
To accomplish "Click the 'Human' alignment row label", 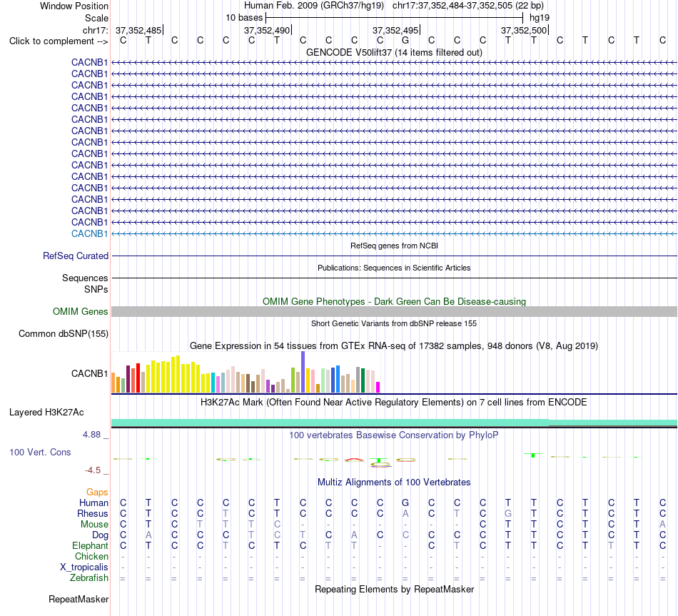I will (93, 503).
